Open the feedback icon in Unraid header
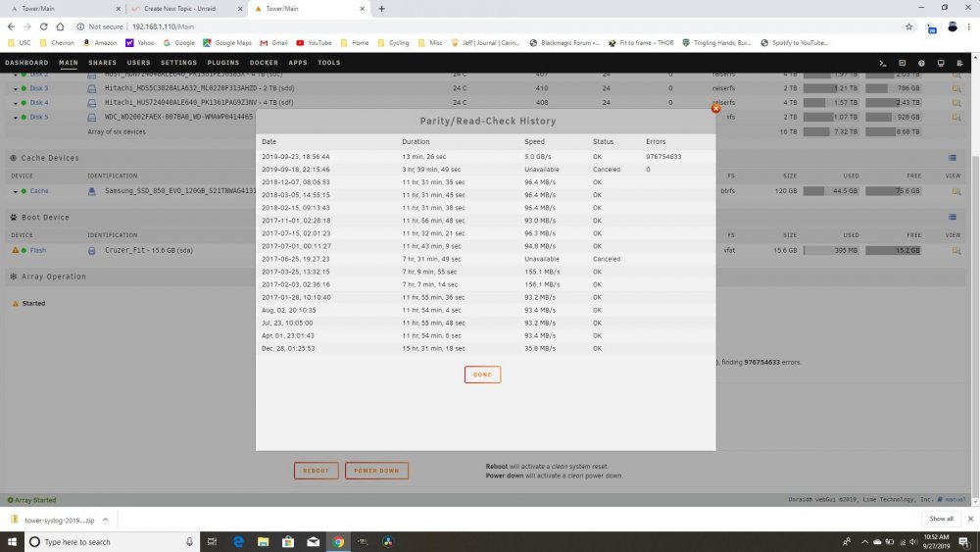980x552 pixels. coord(902,63)
